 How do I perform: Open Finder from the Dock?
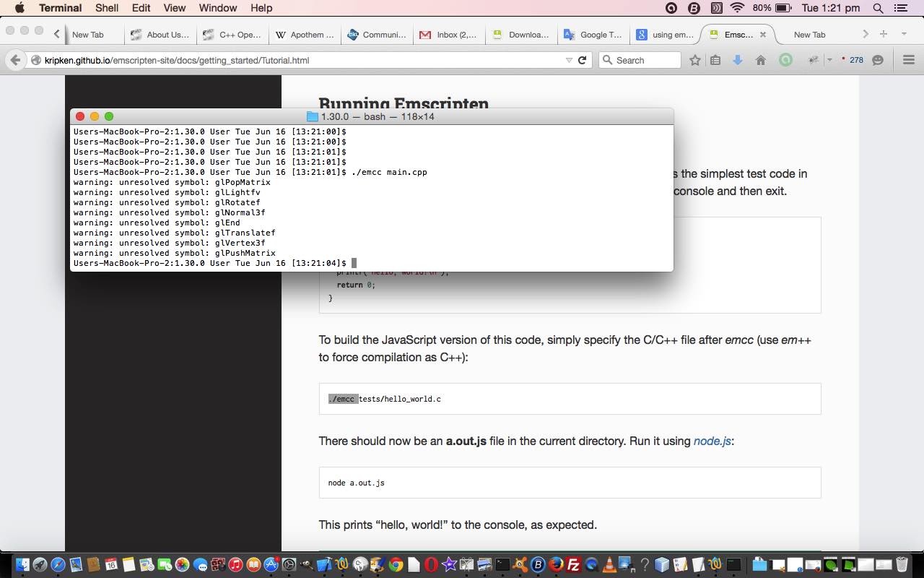coord(22,564)
